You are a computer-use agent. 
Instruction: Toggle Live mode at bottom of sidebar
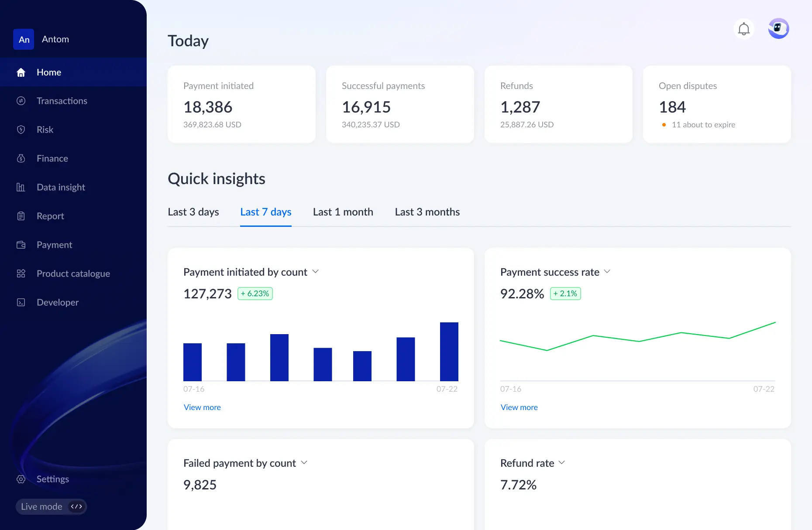click(x=51, y=506)
